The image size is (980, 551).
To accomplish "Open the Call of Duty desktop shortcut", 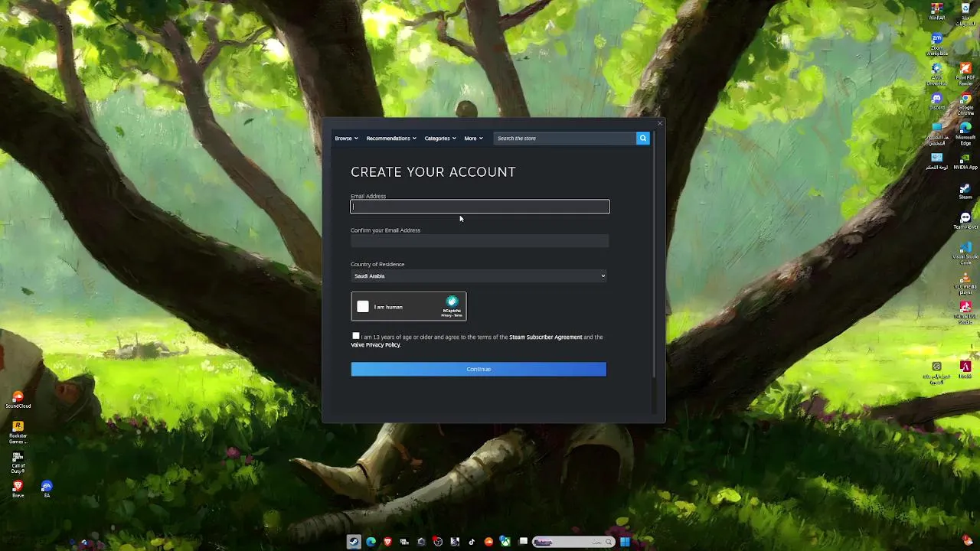I will (18, 462).
